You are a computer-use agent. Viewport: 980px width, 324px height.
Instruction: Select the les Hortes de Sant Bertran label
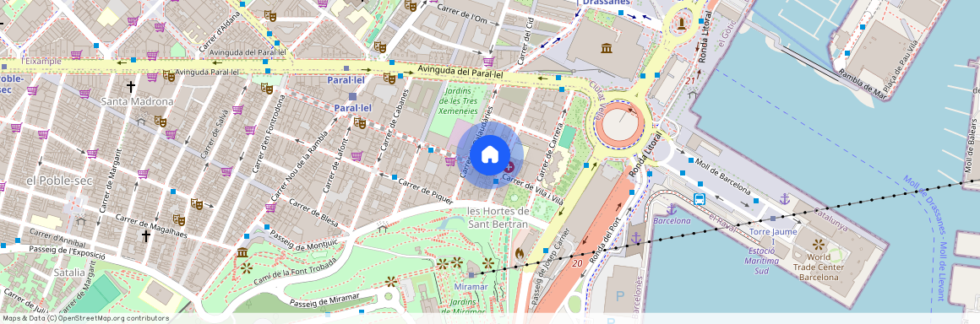click(x=498, y=218)
